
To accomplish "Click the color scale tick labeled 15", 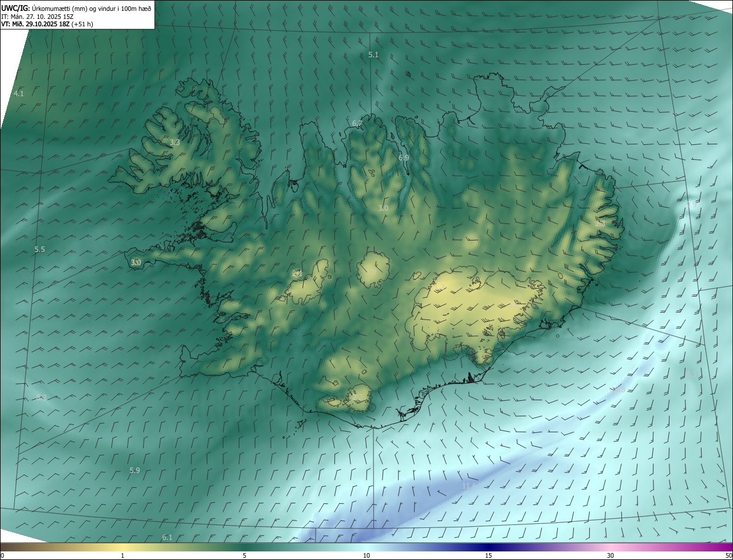I will tap(488, 555).
